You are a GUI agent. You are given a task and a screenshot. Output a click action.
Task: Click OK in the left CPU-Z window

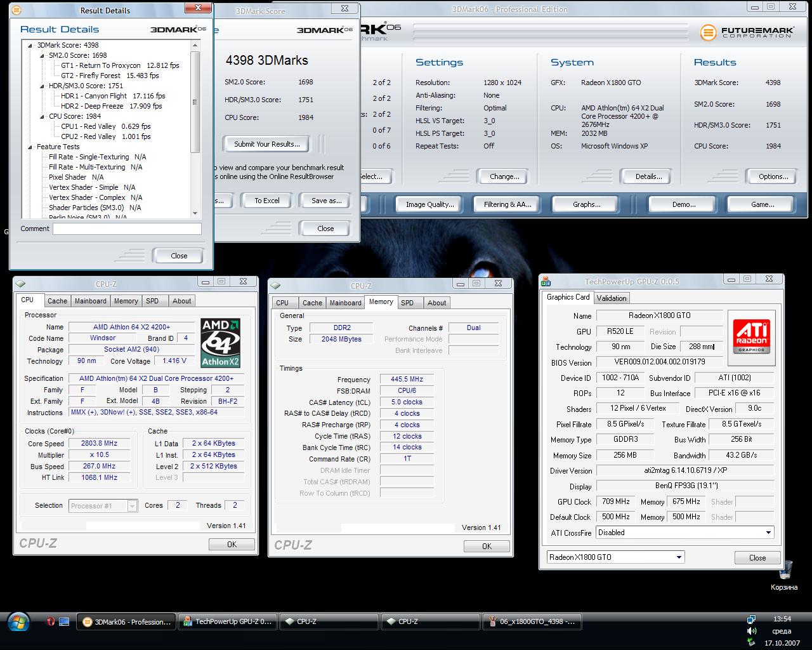pyautogui.click(x=232, y=544)
